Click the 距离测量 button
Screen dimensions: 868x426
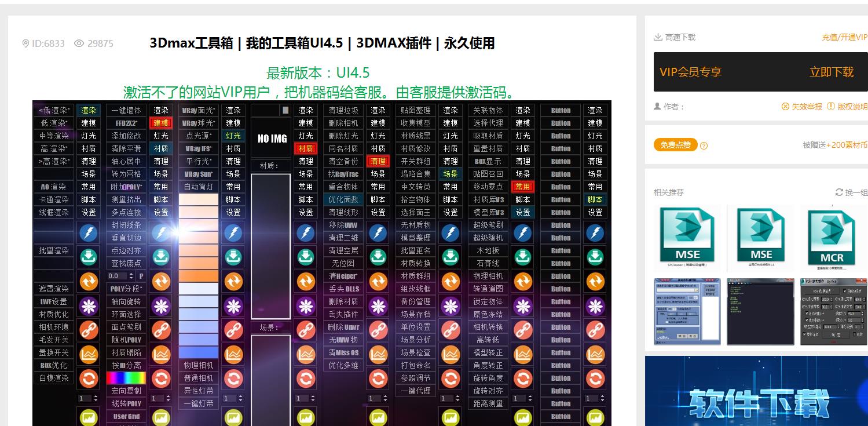(488, 403)
